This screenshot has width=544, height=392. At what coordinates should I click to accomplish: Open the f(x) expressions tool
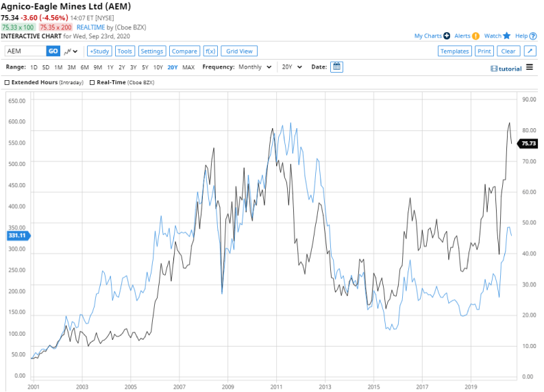[x=210, y=51]
